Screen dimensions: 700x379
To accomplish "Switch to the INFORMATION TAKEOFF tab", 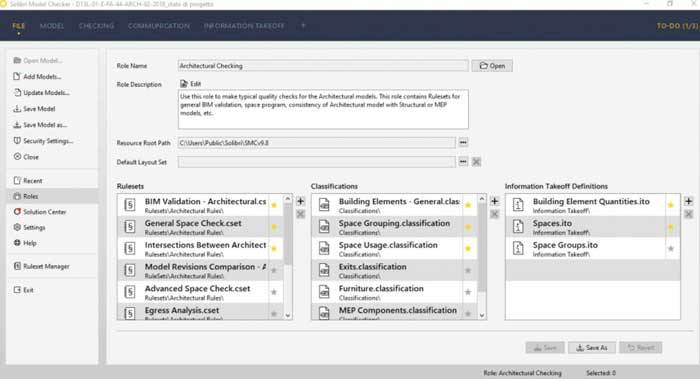I will pos(244,26).
